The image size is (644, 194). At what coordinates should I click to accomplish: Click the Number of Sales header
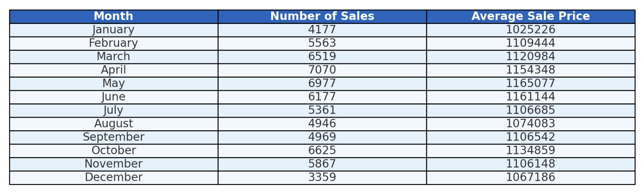(x=322, y=16)
